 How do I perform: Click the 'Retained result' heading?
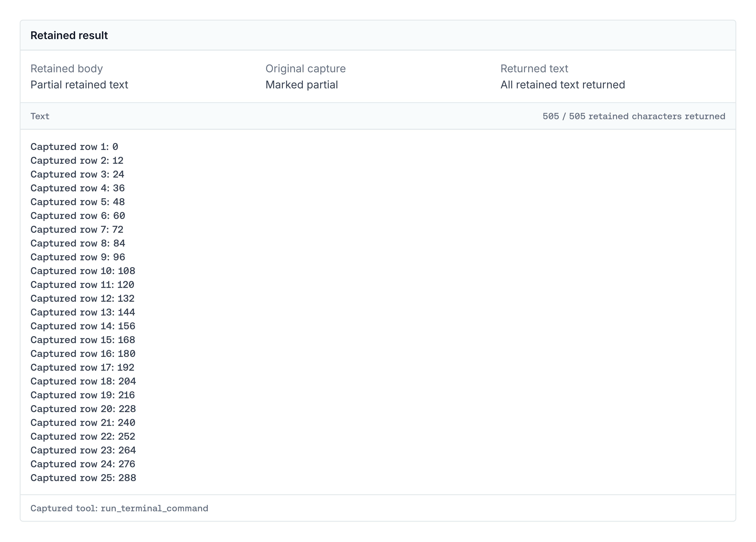pyautogui.click(x=69, y=35)
